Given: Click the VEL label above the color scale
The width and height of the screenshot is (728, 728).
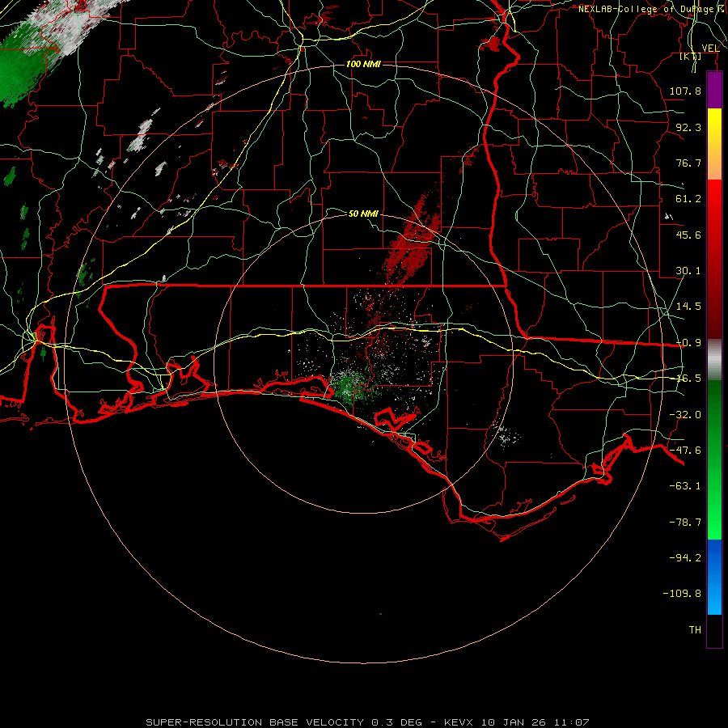Looking at the screenshot, I should coord(710,48).
